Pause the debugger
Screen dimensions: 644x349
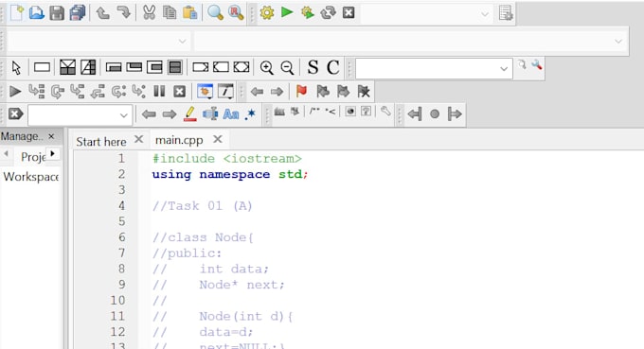pos(159,91)
